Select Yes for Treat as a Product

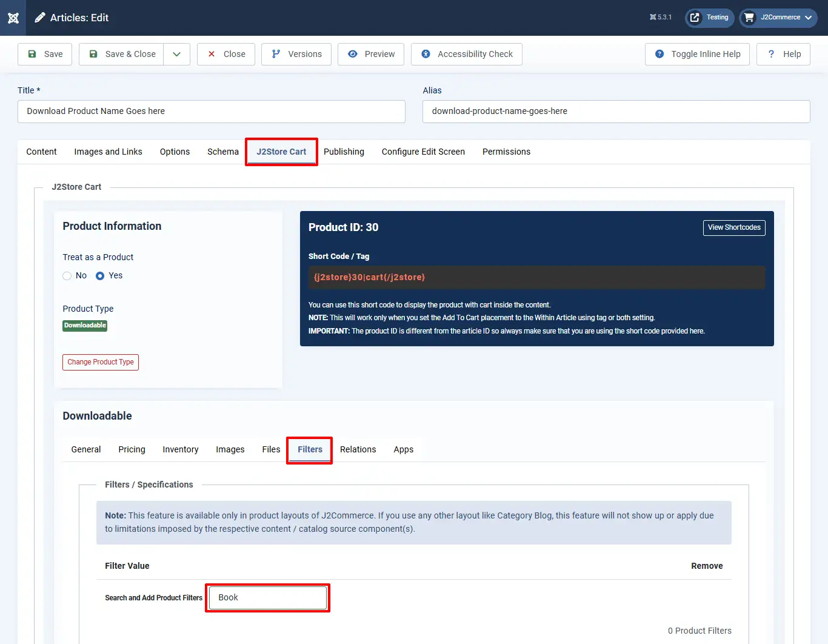[x=100, y=276]
